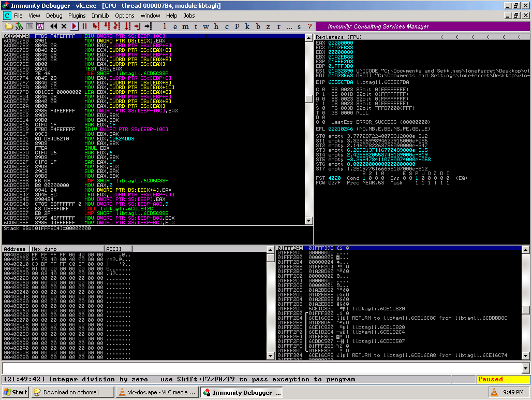This screenshot has height=400, width=532.
Task: Click disassembly pane scroll down arrow
Action: tap(309, 221)
